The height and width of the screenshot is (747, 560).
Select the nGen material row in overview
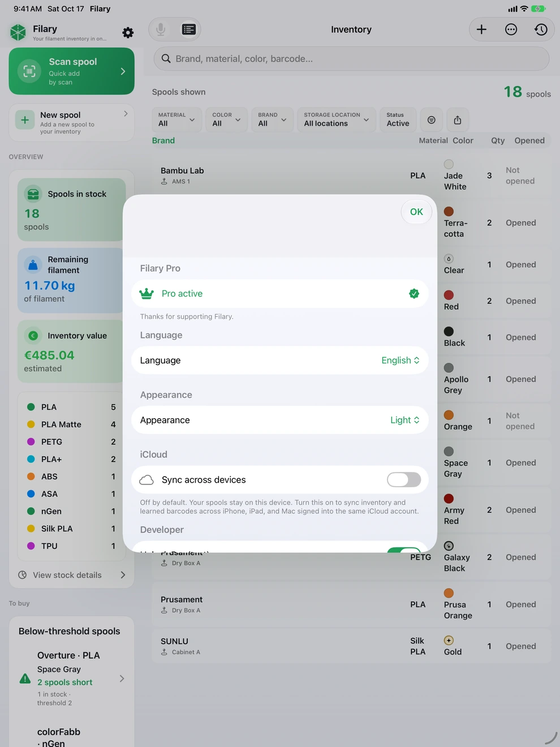71,511
